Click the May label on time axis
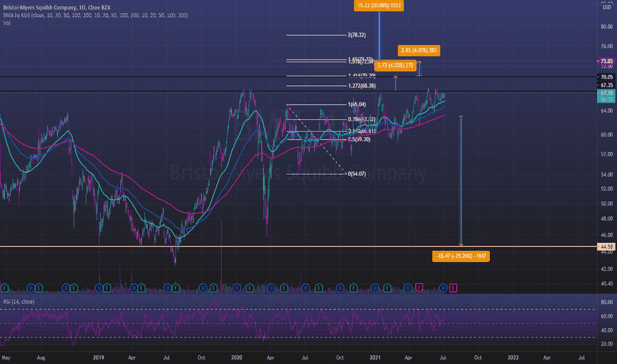The height and width of the screenshot is (364, 617). click(6, 357)
